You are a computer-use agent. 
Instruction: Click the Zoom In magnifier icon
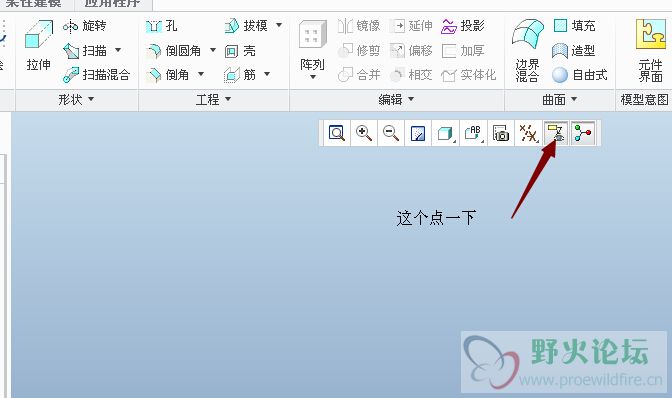364,133
